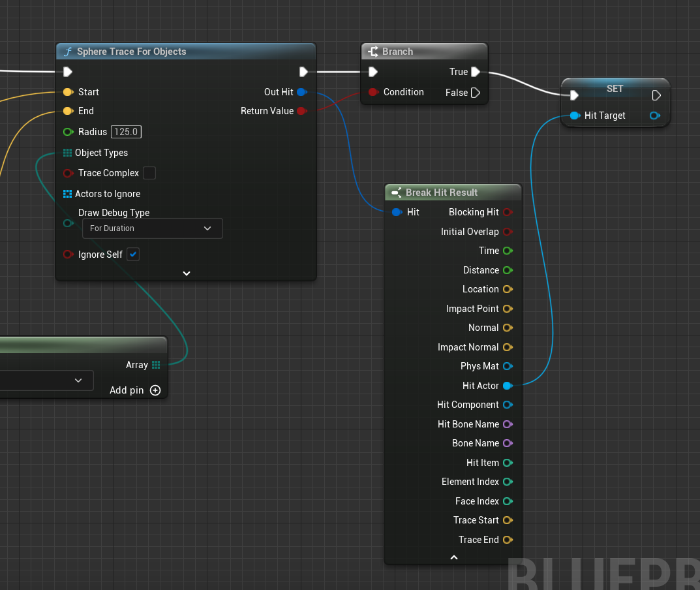Select the Sphere Trace For Objects node title
Viewport: 700px width, 590px height.
tap(131, 52)
